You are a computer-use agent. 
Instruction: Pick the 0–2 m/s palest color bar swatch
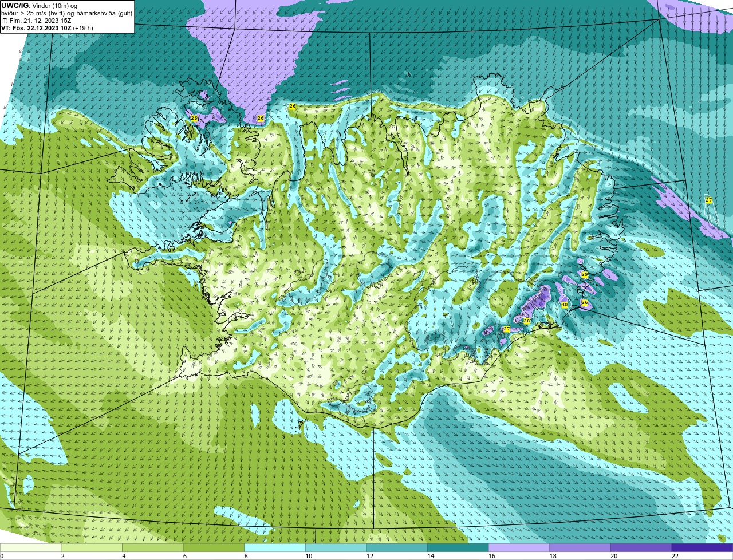click(x=30, y=547)
